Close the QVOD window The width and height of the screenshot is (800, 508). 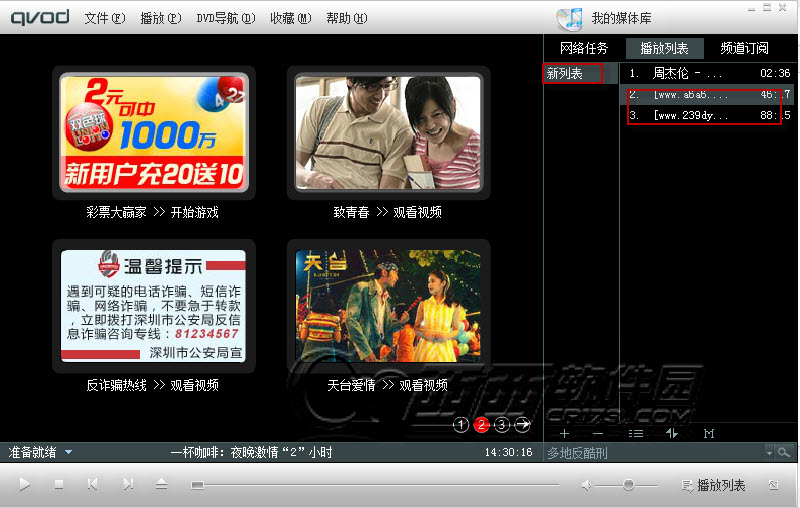point(783,7)
